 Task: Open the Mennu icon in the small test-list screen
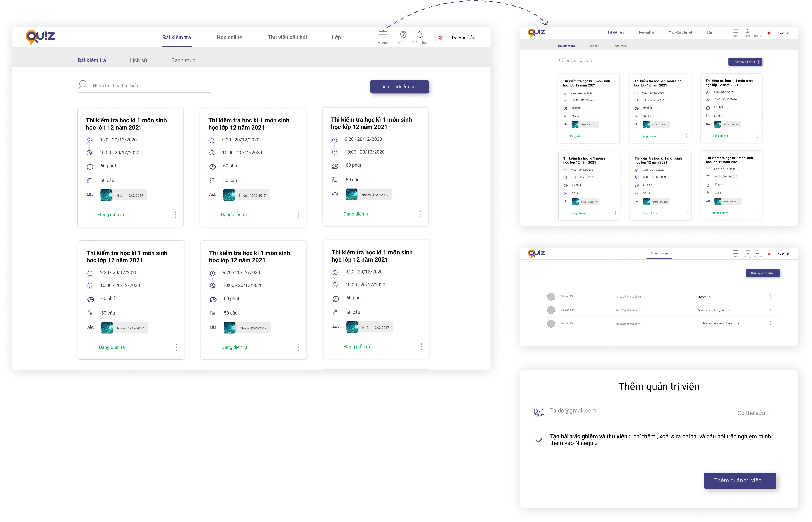[735, 31]
